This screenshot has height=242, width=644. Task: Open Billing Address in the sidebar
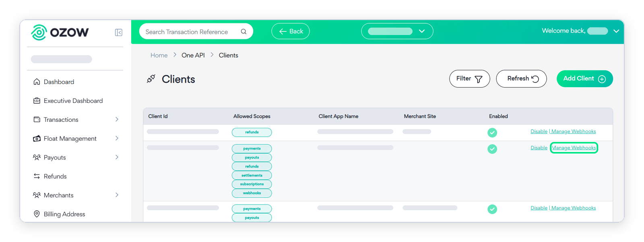pyautogui.click(x=64, y=214)
